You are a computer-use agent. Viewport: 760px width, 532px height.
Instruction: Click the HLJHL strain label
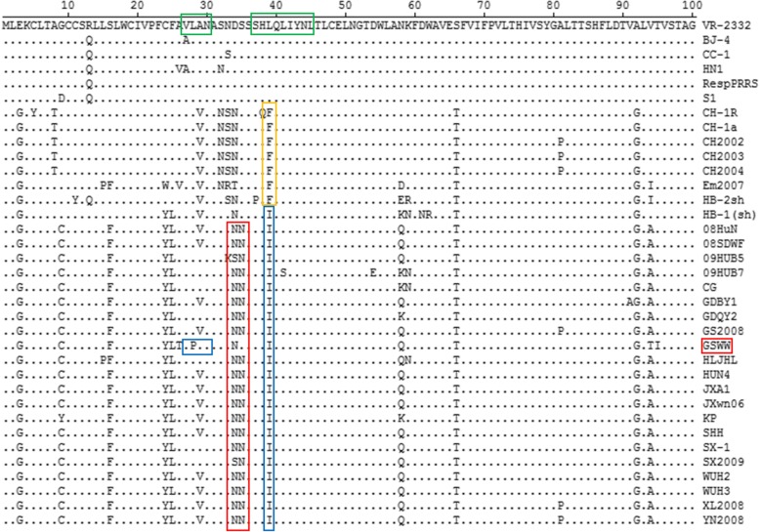(x=718, y=359)
